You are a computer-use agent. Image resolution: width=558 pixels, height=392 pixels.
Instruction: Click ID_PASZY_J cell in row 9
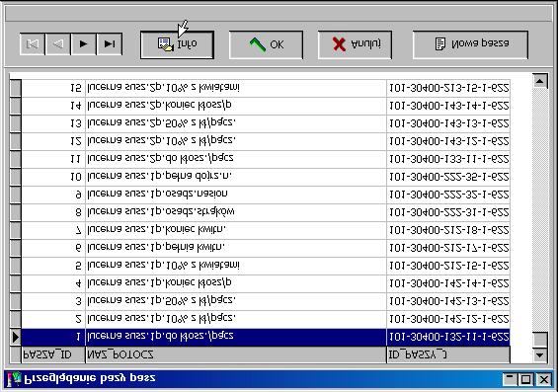(448, 195)
